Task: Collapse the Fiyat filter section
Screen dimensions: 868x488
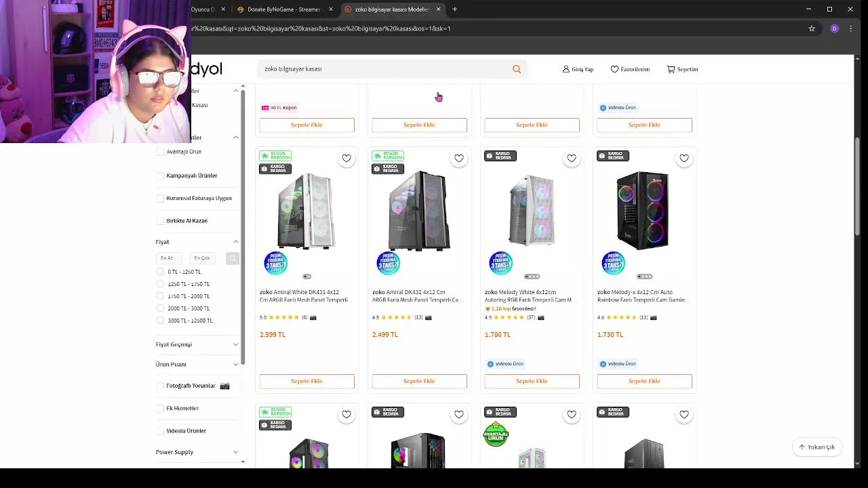Action: point(235,242)
